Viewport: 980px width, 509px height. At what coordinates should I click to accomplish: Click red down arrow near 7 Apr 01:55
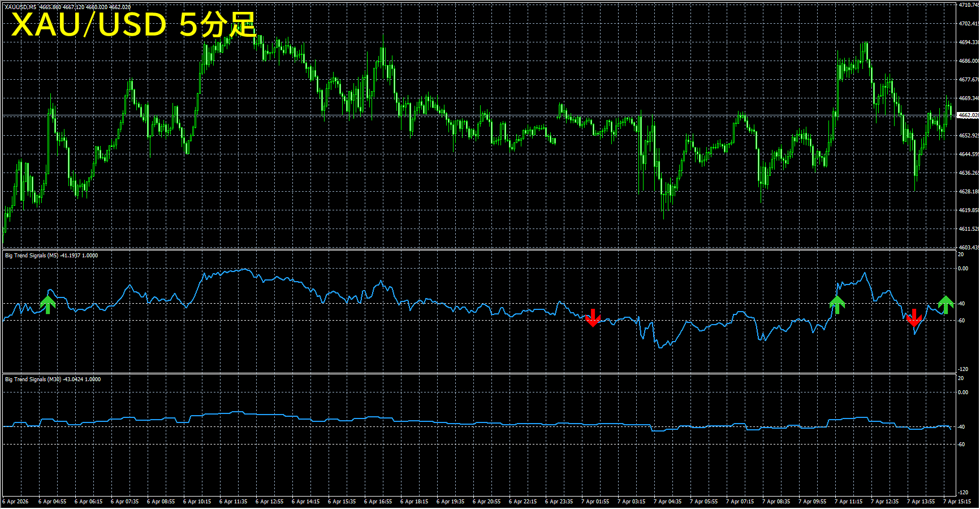[x=593, y=318]
